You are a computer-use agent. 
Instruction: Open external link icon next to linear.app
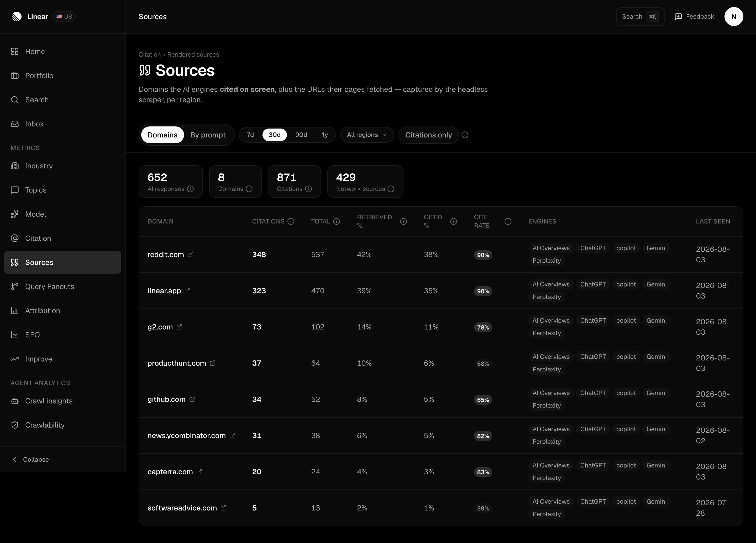[x=187, y=291]
